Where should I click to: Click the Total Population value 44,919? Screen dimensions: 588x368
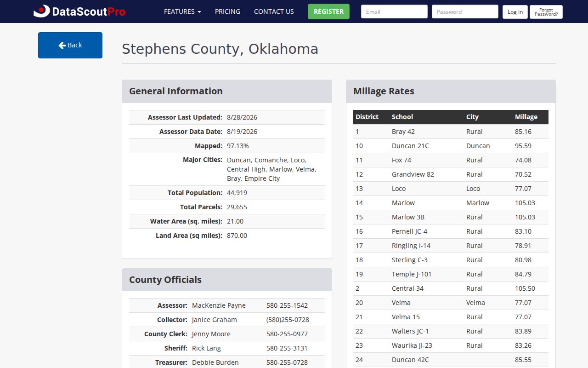(237, 193)
